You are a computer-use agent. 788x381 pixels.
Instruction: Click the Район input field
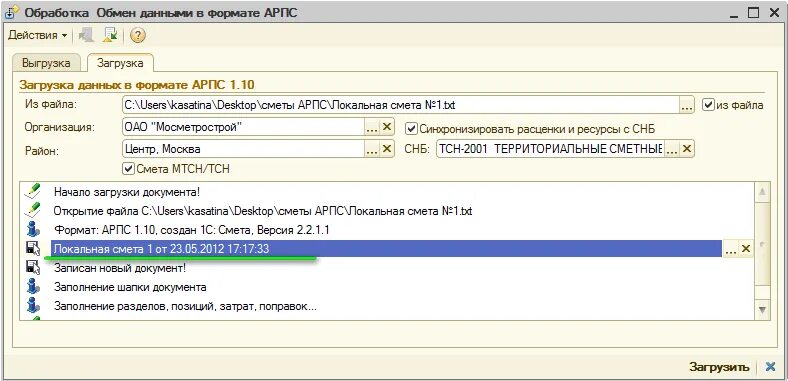pyautogui.click(x=243, y=149)
